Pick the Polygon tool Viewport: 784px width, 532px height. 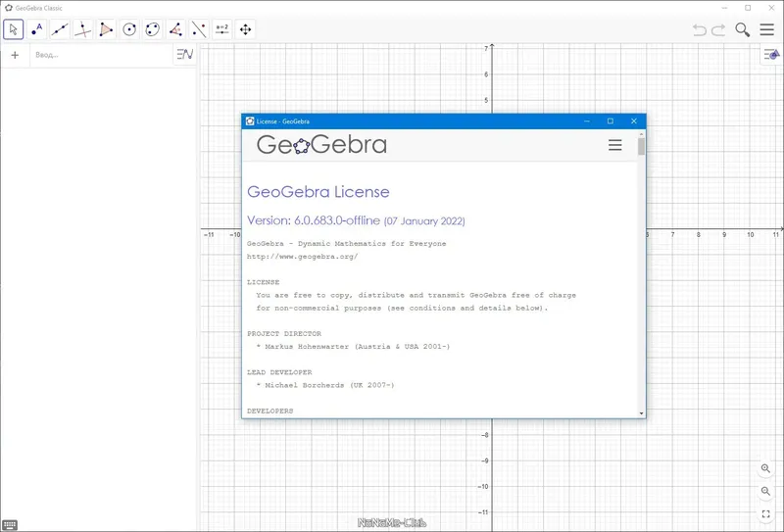[x=106, y=29]
